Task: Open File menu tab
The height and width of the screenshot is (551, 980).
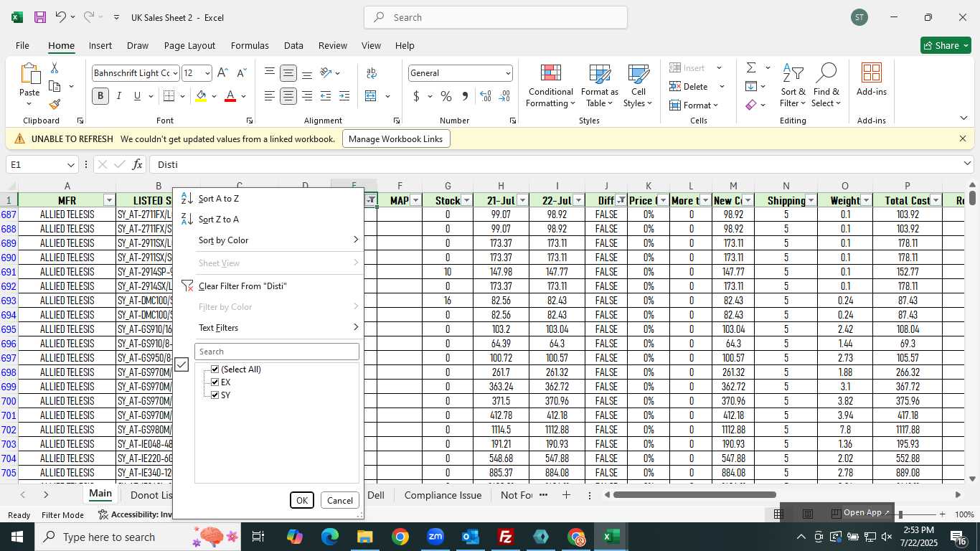Action: (x=22, y=45)
